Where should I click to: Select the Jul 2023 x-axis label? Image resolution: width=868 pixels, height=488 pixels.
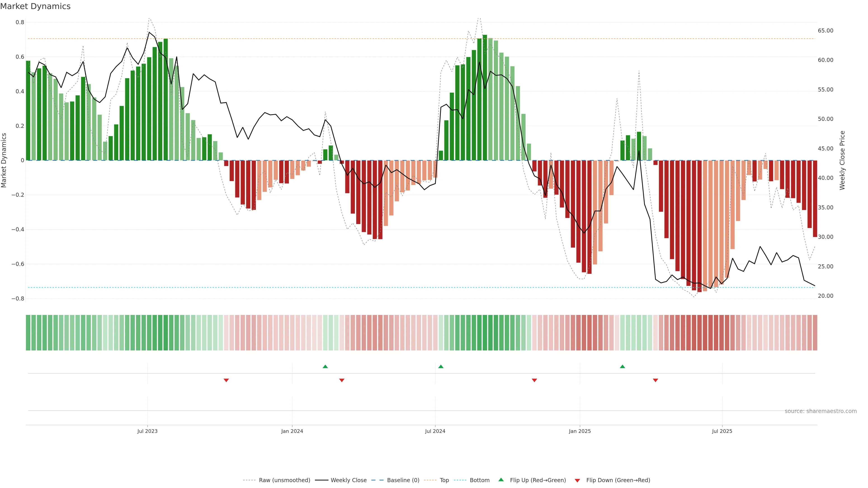pyautogui.click(x=147, y=431)
